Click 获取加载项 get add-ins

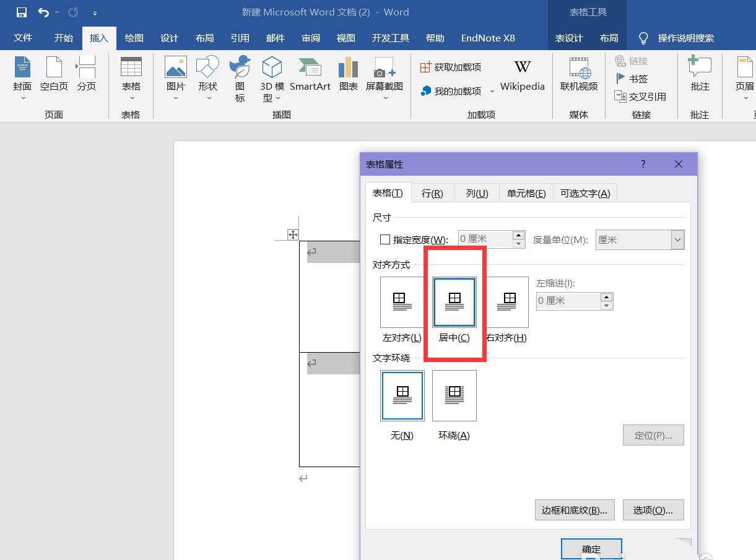pos(450,67)
